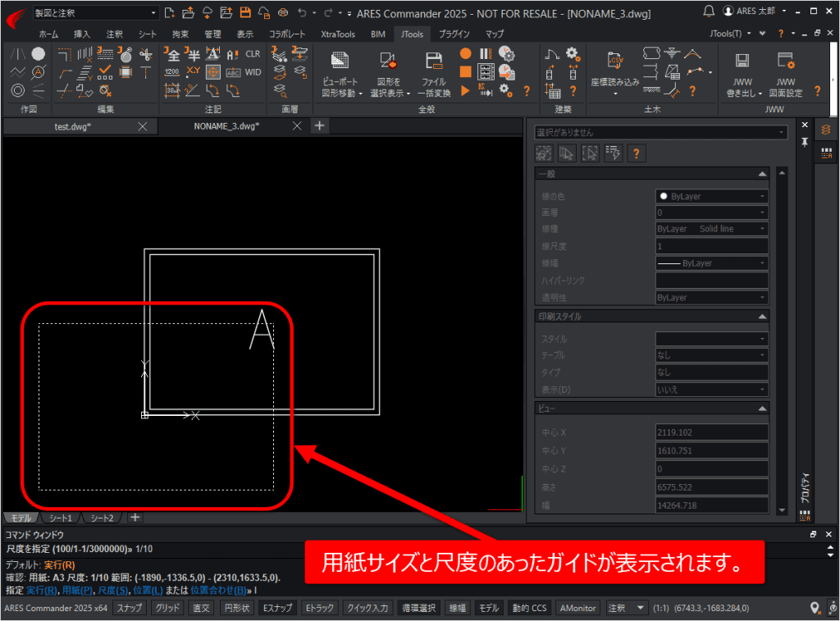Toggle グリッド in the status bar
The height and width of the screenshot is (621, 840).
click(x=167, y=608)
